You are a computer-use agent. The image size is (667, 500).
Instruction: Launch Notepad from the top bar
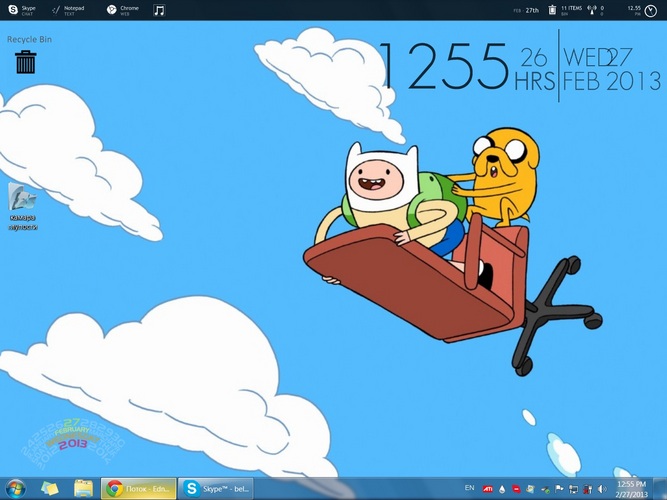(68, 10)
